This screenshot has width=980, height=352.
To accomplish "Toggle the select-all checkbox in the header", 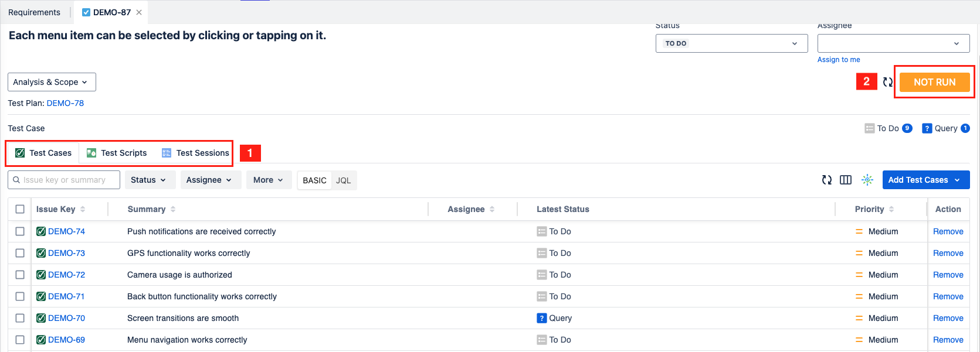I will [20, 209].
